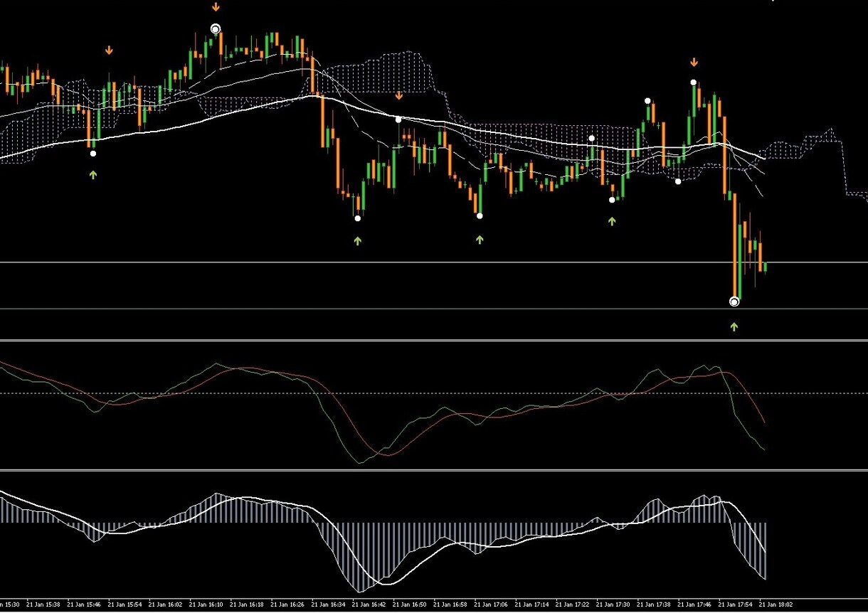Screen dimensions: 868x613
Task: Select the lower horizontal line below the circled low
Action: click(434, 309)
